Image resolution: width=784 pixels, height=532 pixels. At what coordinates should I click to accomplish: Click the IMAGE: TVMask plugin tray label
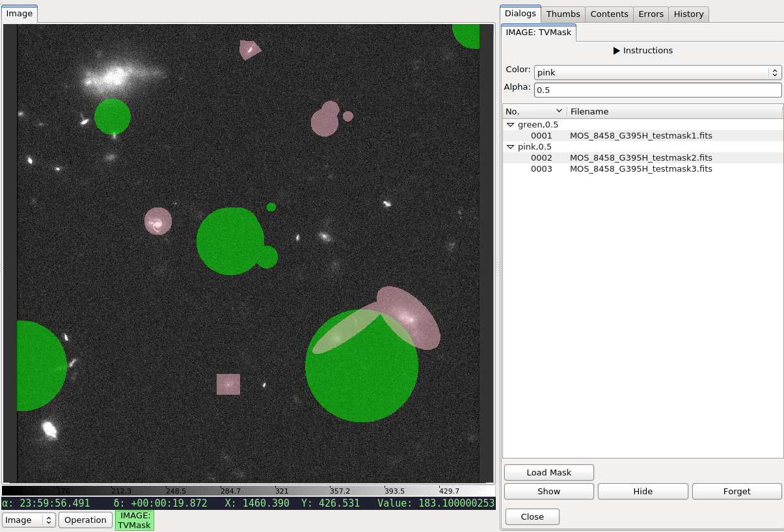135,520
